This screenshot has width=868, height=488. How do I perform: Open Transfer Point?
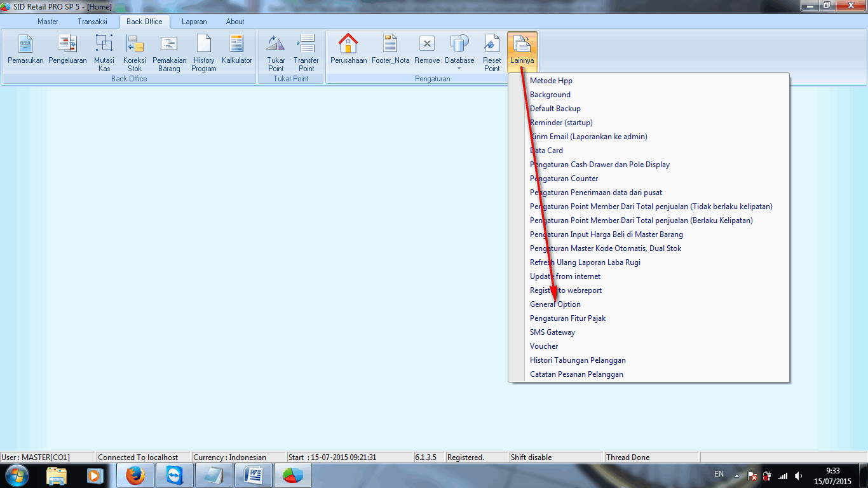point(306,52)
